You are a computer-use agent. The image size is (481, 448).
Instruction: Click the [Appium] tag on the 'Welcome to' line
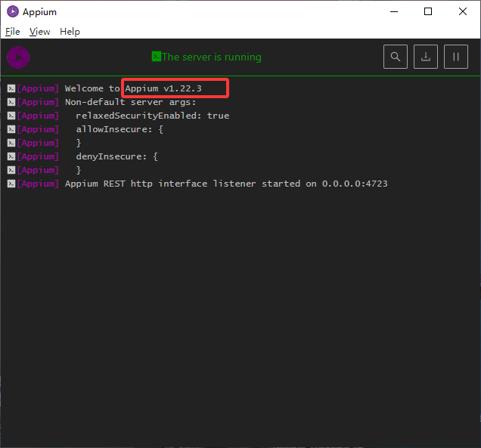[x=38, y=88]
